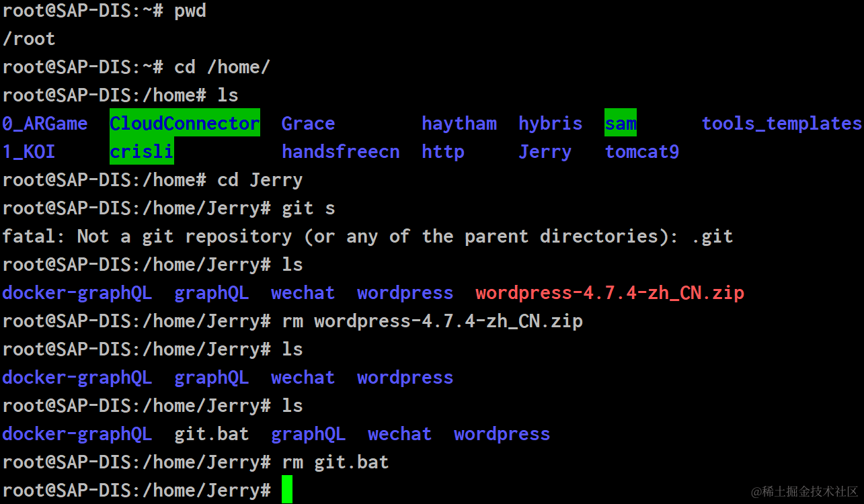Click the "1_KOI" directory name
This screenshot has height=504, width=864.
[29, 152]
